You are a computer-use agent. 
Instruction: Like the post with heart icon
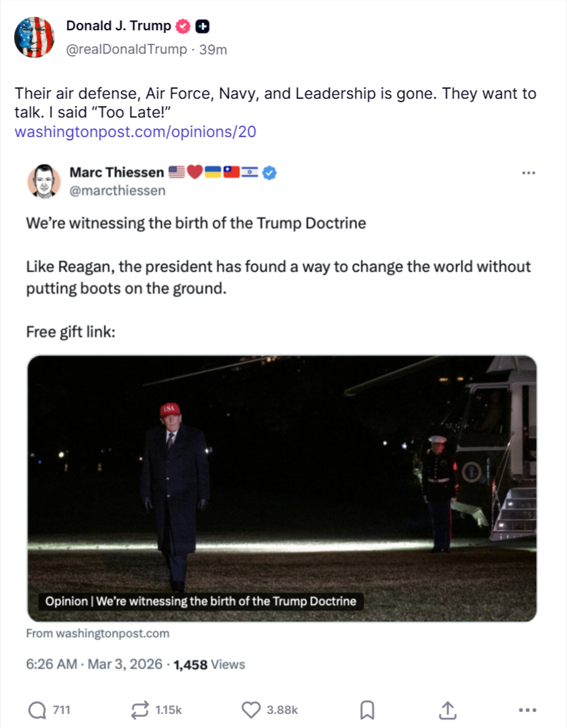250,709
